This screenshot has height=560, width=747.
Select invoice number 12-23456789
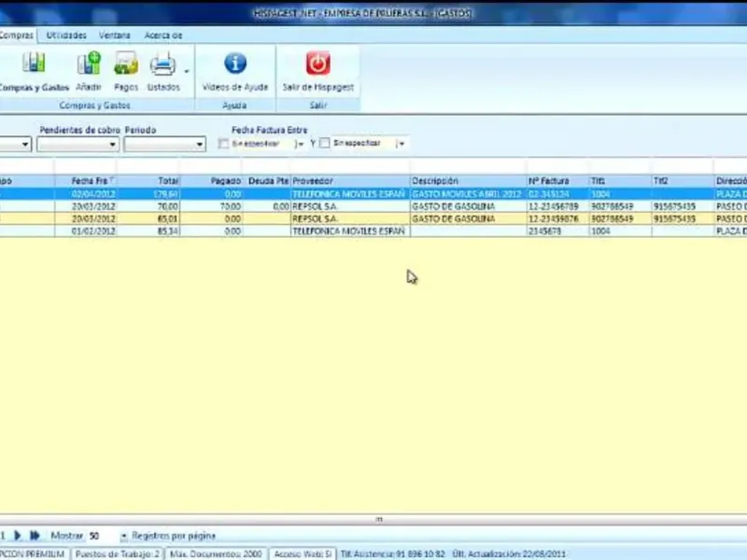(557, 206)
